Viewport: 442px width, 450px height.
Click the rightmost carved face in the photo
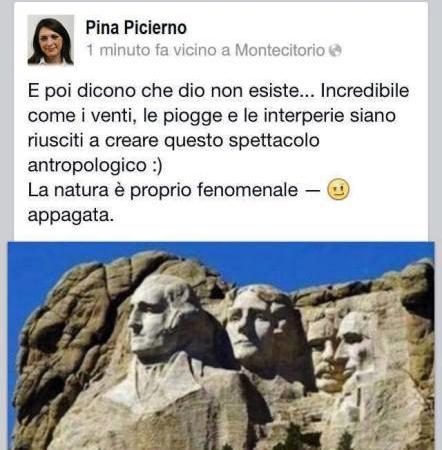tap(353, 343)
